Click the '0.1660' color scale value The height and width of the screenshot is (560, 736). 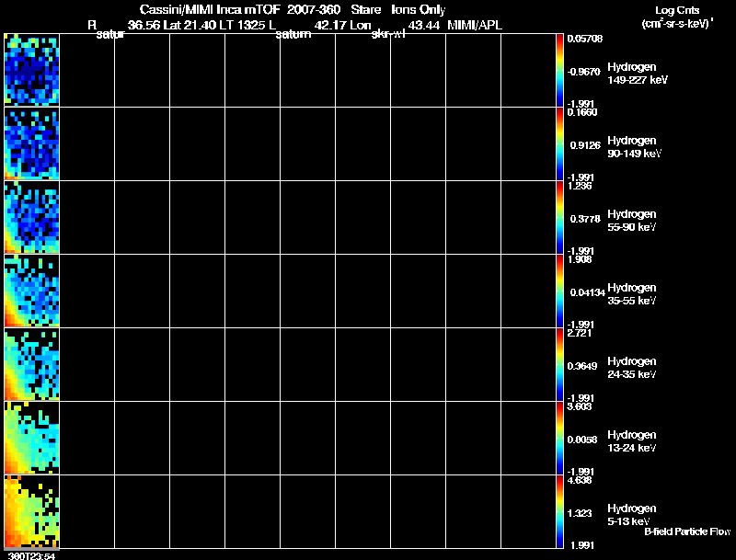coord(582,112)
